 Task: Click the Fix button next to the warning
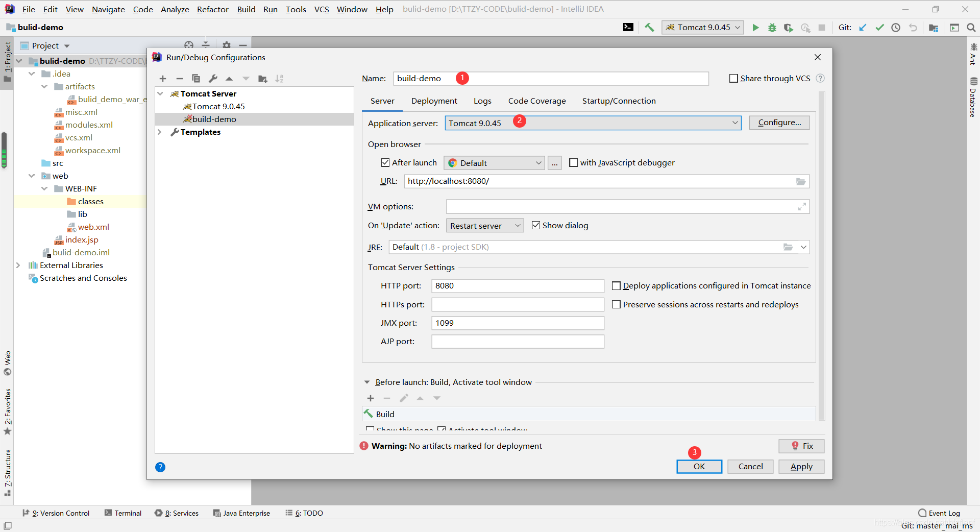(801, 446)
